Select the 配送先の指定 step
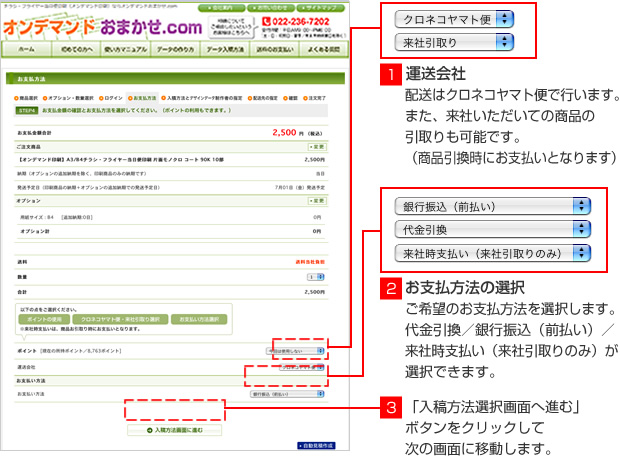 [263, 98]
